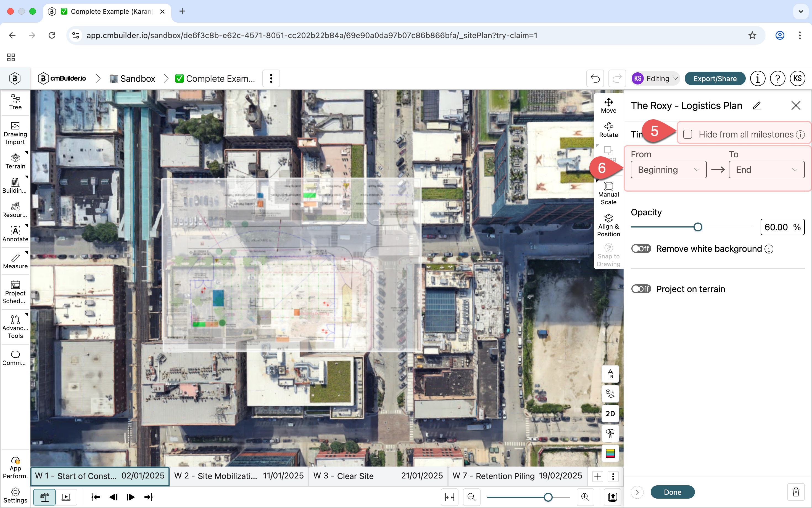The width and height of the screenshot is (812, 508).
Task: Add a new milestone with plus button
Action: (598, 476)
